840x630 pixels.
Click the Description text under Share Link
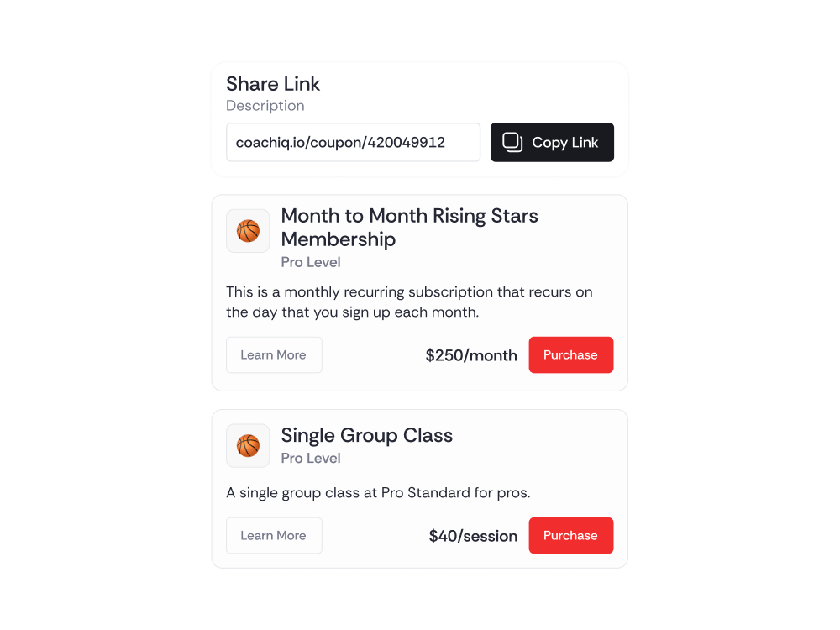[x=265, y=106]
